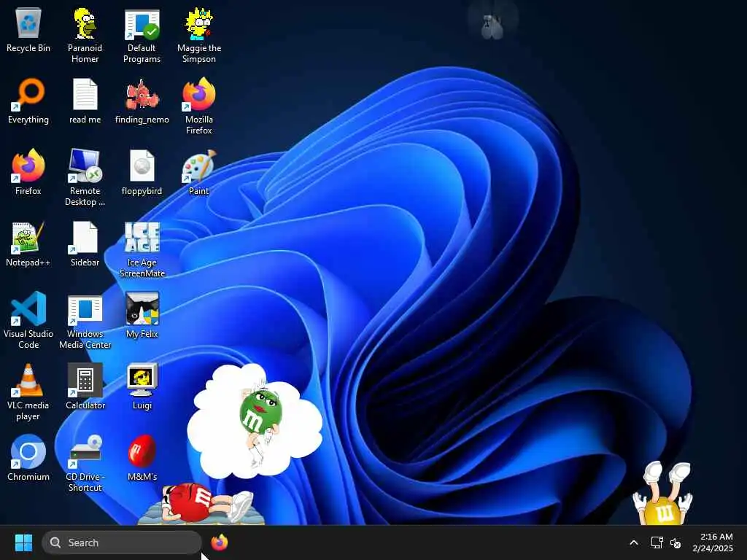Image resolution: width=747 pixels, height=560 pixels.
Task: Open the CD Drive - Shortcut icon
Action: coord(85,464)
